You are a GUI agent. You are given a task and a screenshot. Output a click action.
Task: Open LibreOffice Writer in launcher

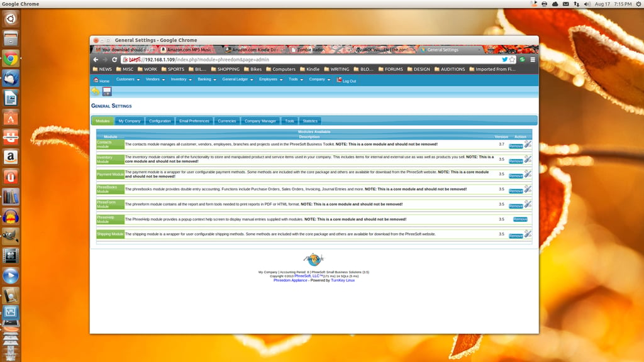11,97
